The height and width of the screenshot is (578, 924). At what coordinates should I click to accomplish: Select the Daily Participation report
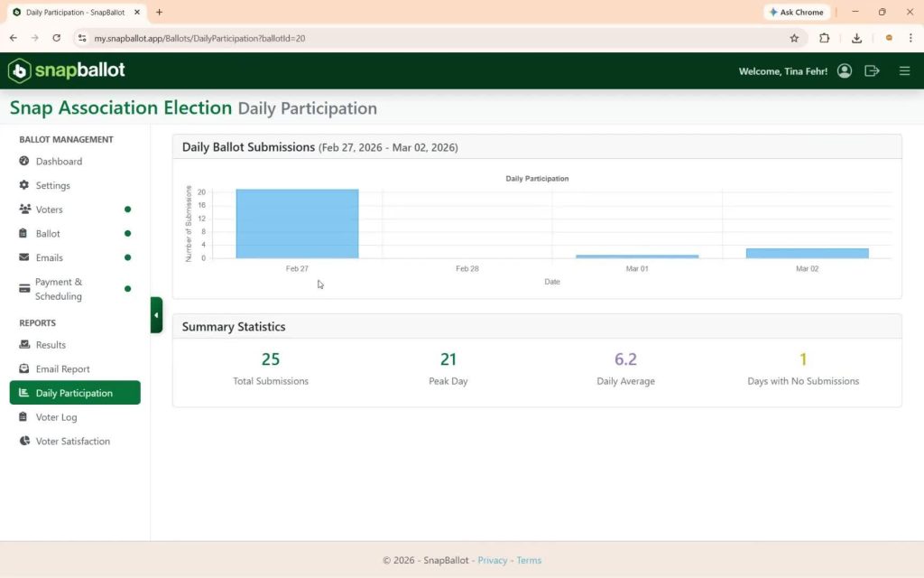(75, 393)
